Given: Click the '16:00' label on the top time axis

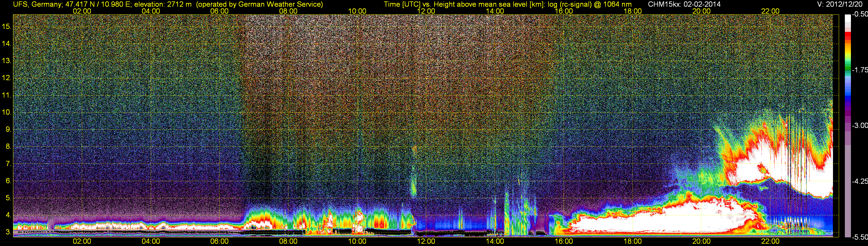Looking at the screenshot, I should click(x=564, y=11).
